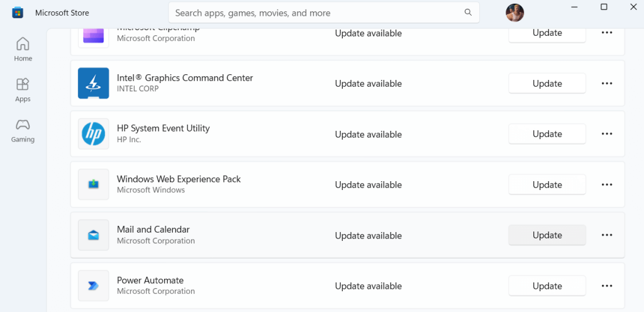Click the Mail and Calendar app icon

point(94,235)
